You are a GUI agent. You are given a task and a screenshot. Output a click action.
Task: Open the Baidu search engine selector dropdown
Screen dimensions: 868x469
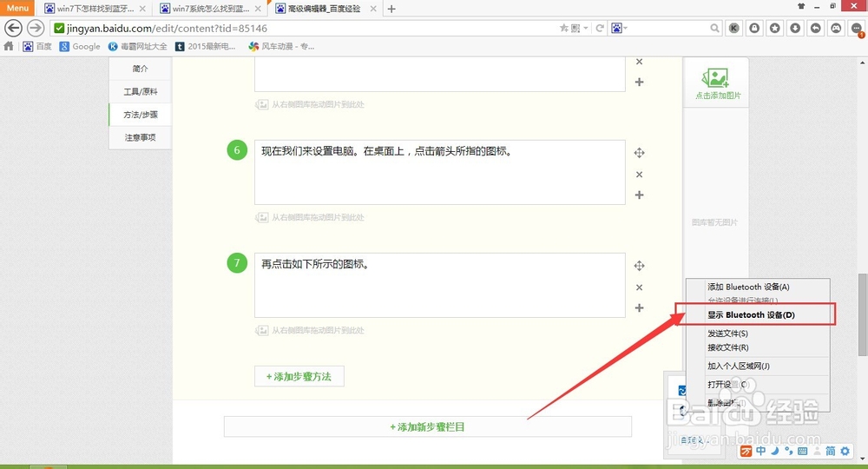(620, 28)
